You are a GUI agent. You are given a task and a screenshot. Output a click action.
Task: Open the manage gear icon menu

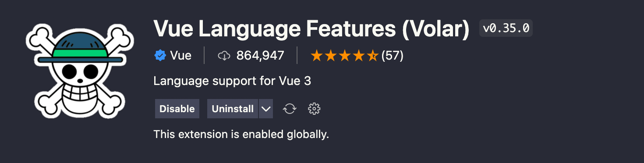(314, 109)
